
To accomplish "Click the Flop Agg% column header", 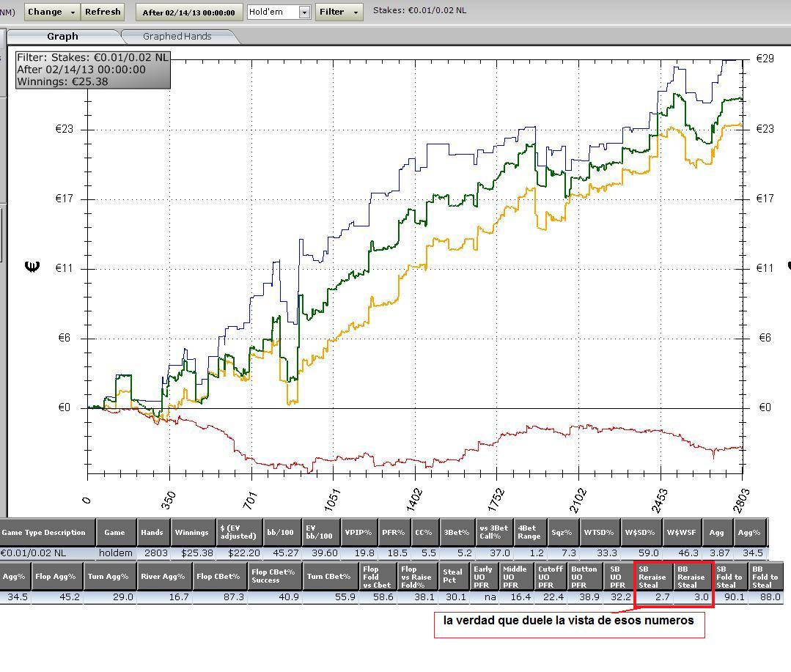I will click(56, 577).
